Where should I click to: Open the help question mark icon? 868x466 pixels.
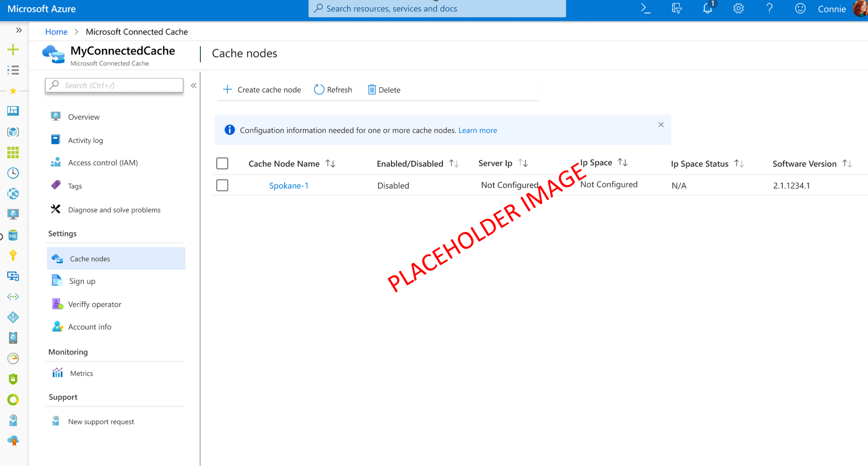[x=769, y=9]
